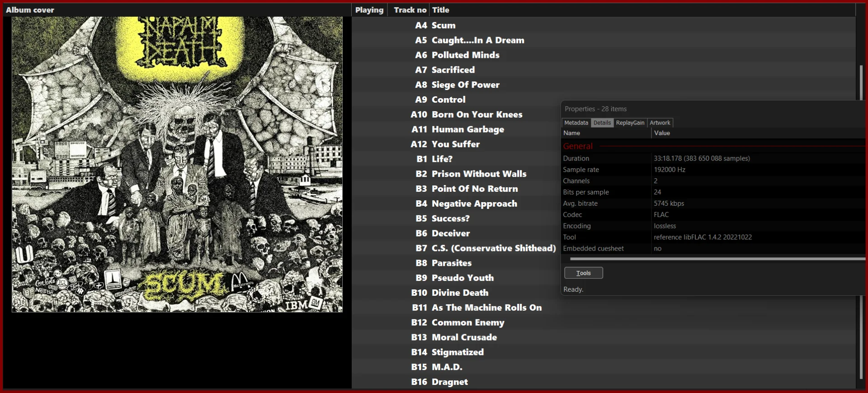
Task: Select track B1 Life?
Action: tap(456, 159)
